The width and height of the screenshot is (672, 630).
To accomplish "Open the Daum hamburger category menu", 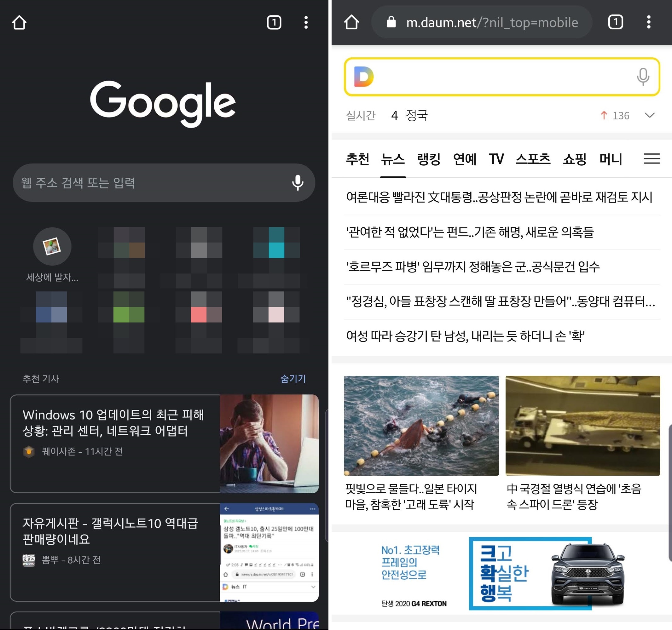I will [652, 159].
